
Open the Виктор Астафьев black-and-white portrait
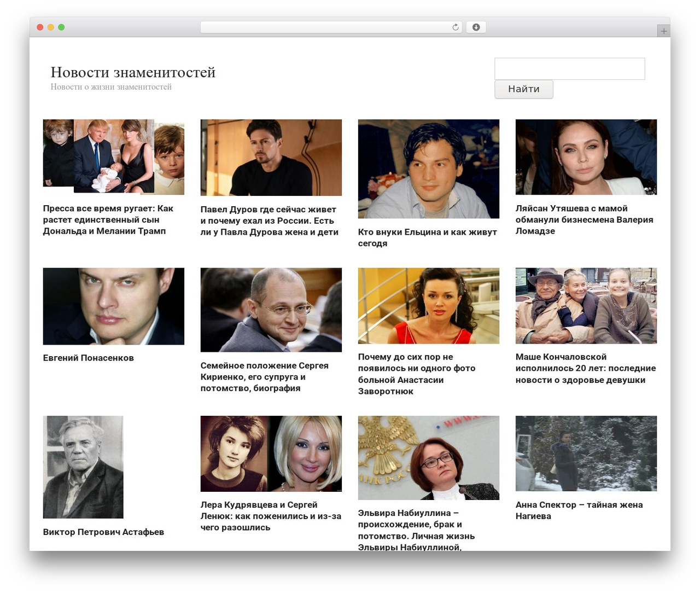83,467
